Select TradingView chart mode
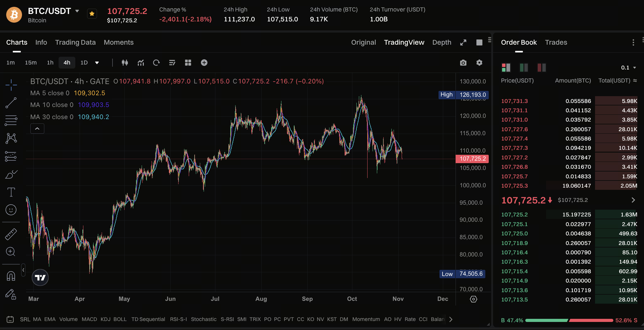 [404, 42]
